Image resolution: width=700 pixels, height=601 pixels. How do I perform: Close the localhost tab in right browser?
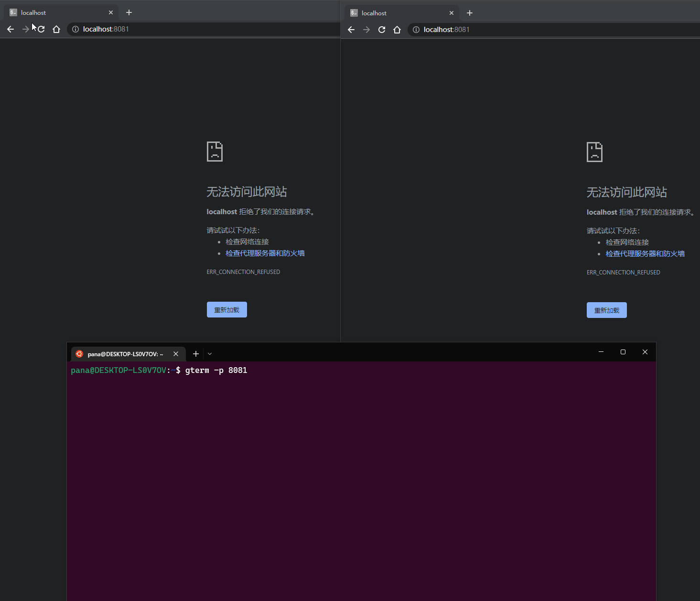click(452, 13)
